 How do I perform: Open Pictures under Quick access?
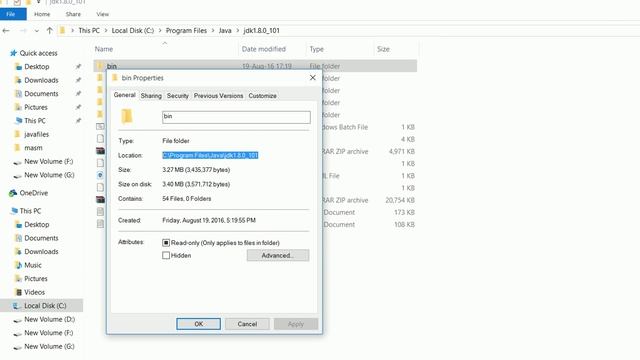click(36, 107)
